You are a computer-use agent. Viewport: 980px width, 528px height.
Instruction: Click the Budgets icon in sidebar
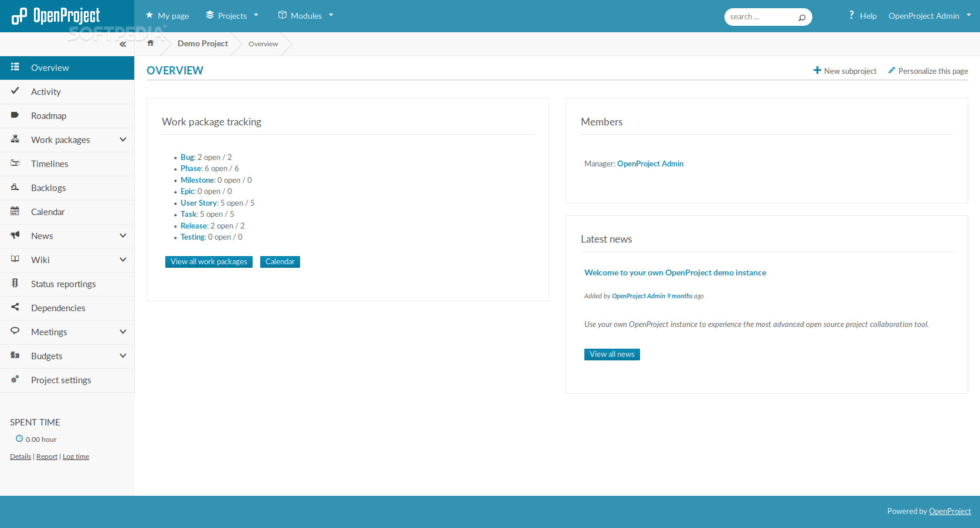[15, 356]
